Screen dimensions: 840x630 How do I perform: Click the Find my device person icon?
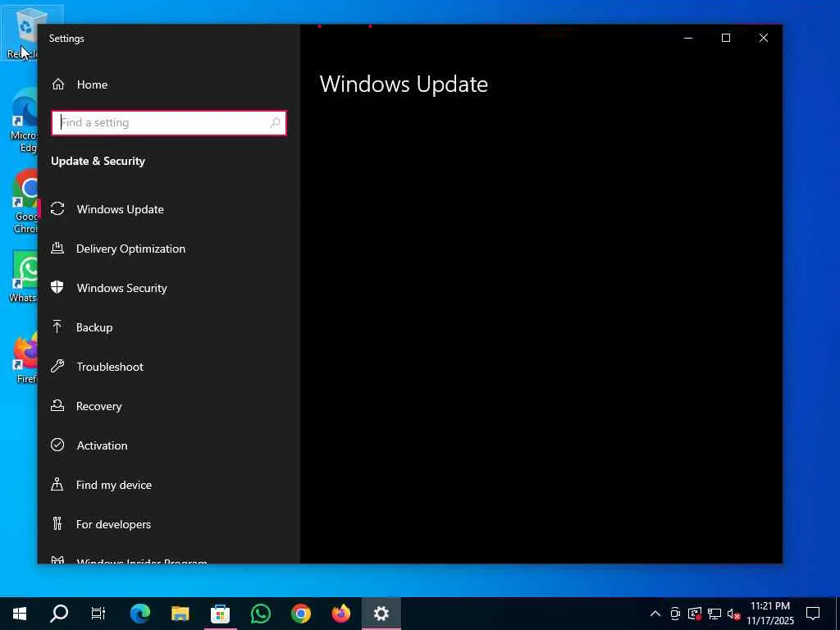pyautogui.click(x=57, y=484)
